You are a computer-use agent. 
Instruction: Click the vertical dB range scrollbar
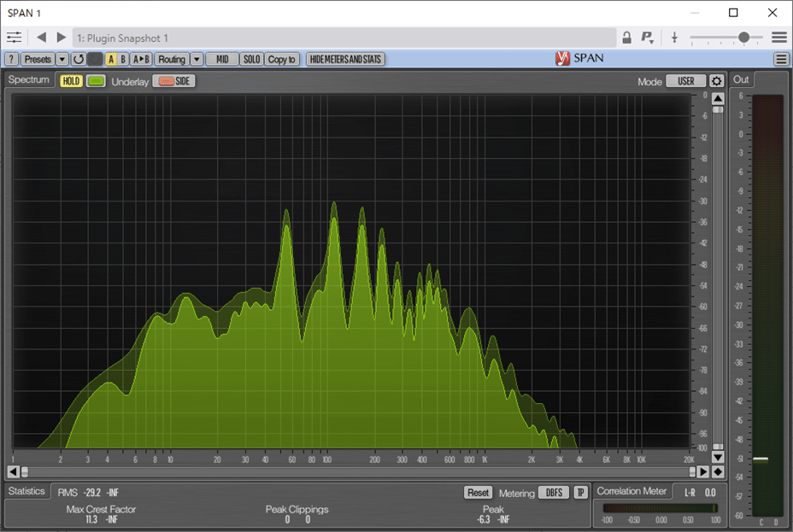point(718,278)
